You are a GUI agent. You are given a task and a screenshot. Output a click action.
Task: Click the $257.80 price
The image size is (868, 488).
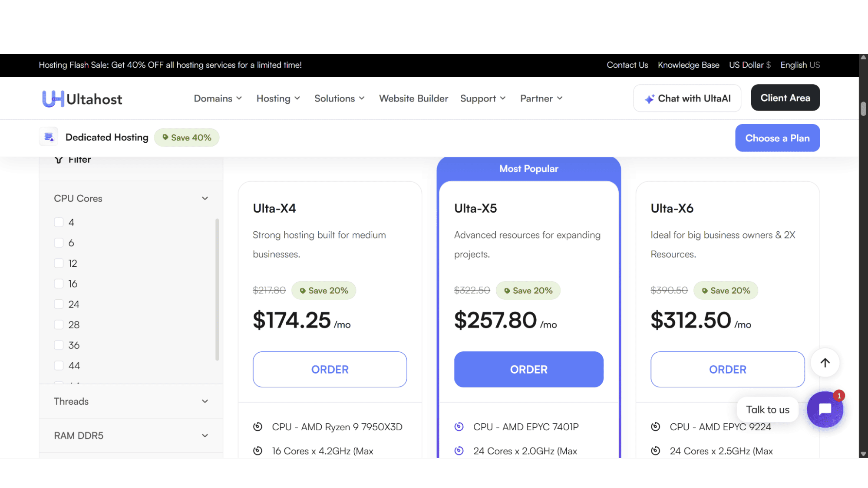[495, 321]
